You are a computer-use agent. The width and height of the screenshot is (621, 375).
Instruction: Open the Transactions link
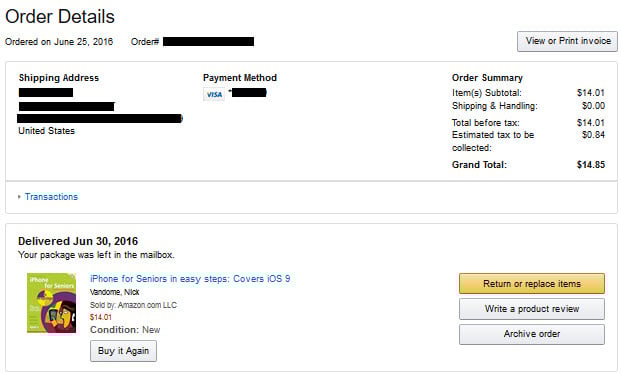tap(51, 197)
